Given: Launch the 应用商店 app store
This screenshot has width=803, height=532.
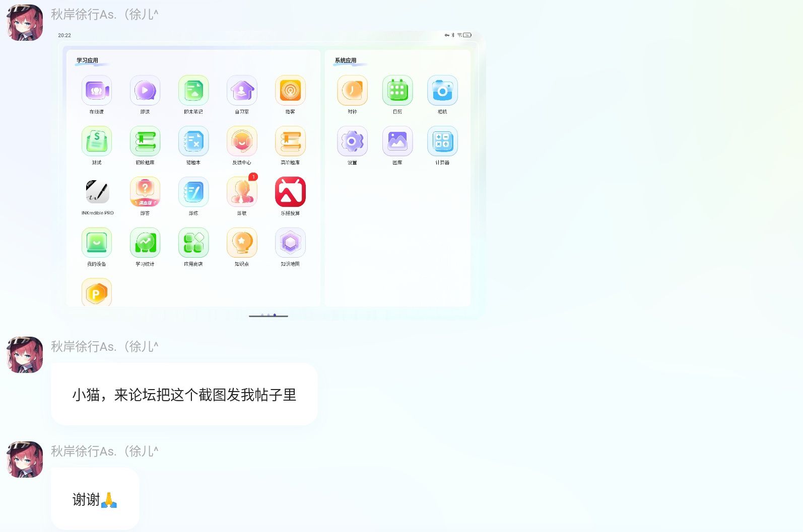Looking at the screenshot, I should [193, 243].
